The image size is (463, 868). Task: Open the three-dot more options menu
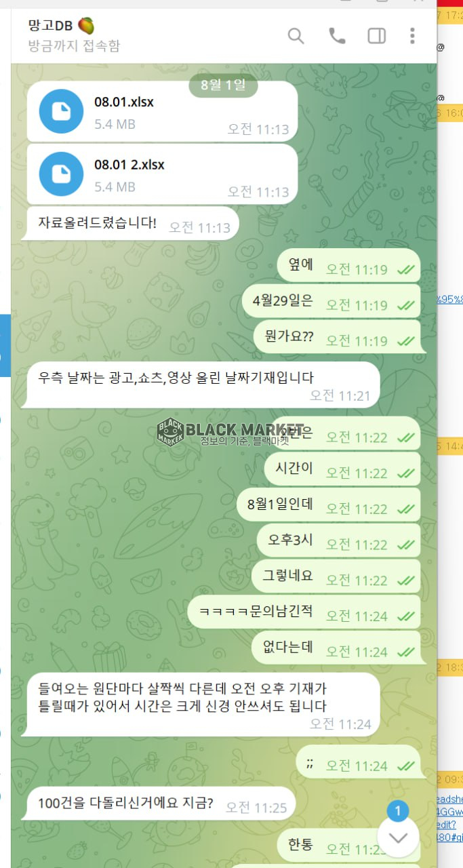[x=412, y=36]
